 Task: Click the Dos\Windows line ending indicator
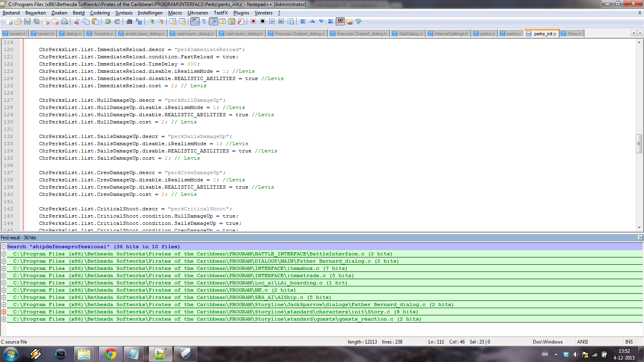(x=548, y=342)
